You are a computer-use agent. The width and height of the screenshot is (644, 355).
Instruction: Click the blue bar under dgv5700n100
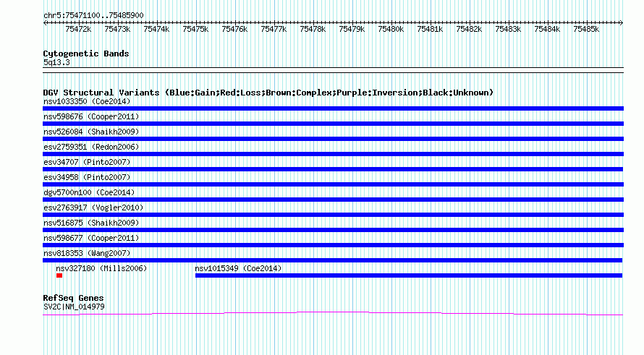click(x=333, y=200)
